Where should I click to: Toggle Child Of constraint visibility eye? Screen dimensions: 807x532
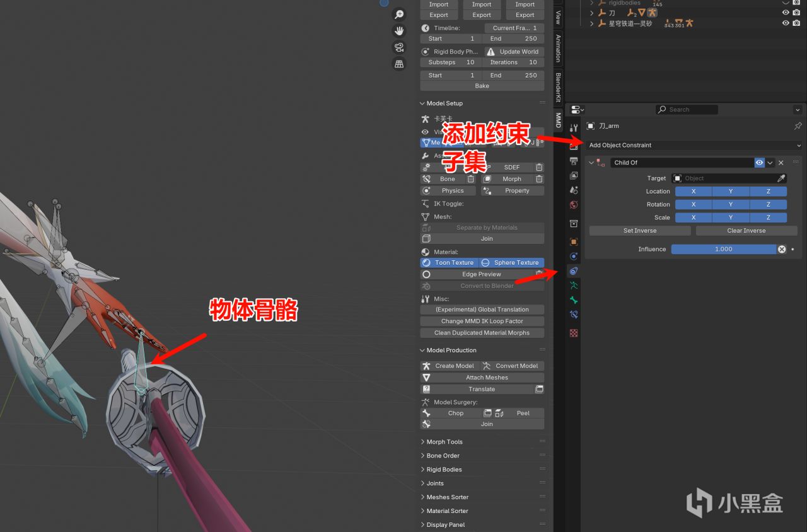coord(759,163)
